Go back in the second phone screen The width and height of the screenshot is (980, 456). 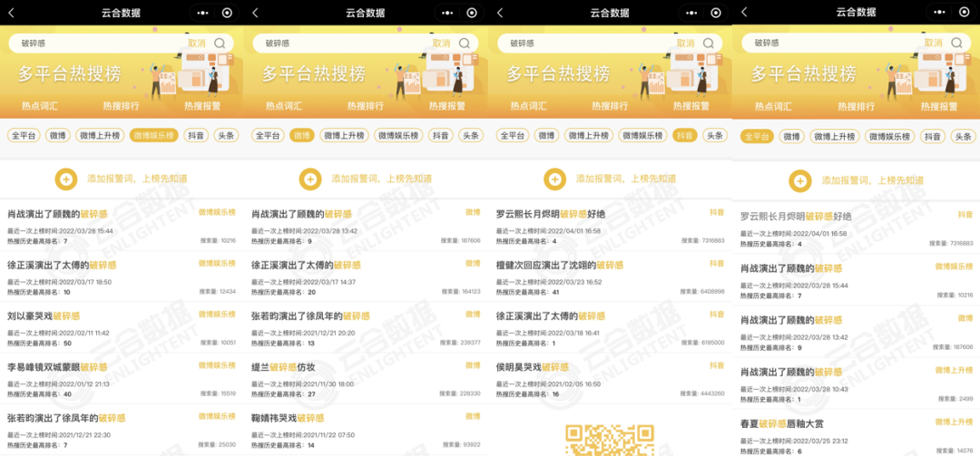pos(255,13)
